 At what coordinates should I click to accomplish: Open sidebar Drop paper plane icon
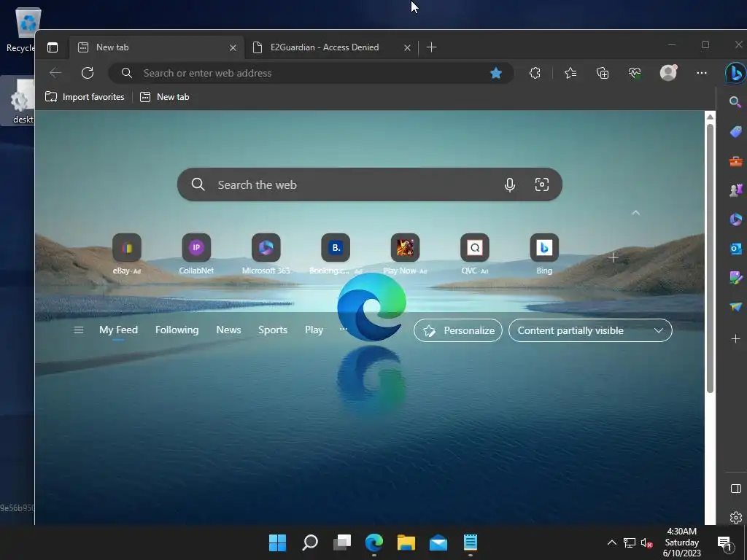tap(735, 307)
